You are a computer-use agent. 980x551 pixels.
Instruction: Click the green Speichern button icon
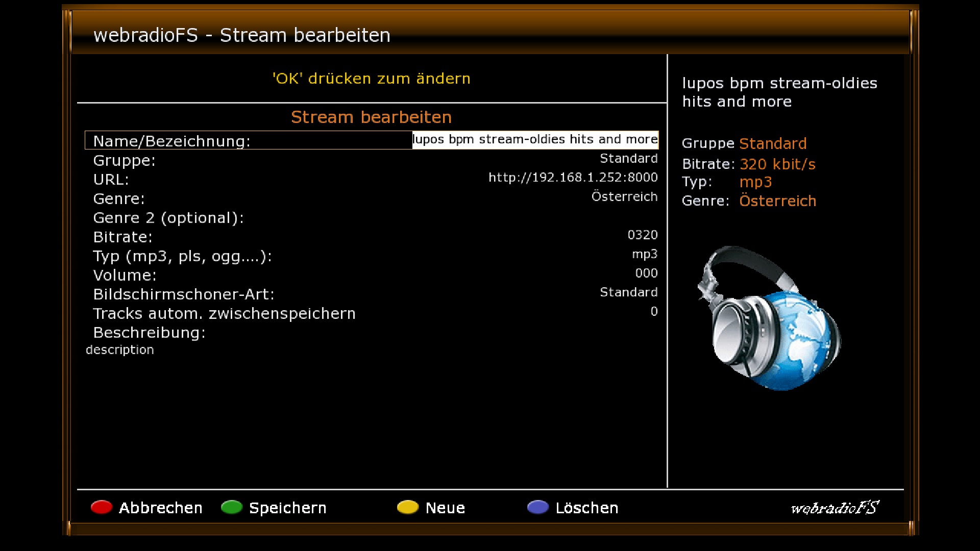tap(231, 507)
